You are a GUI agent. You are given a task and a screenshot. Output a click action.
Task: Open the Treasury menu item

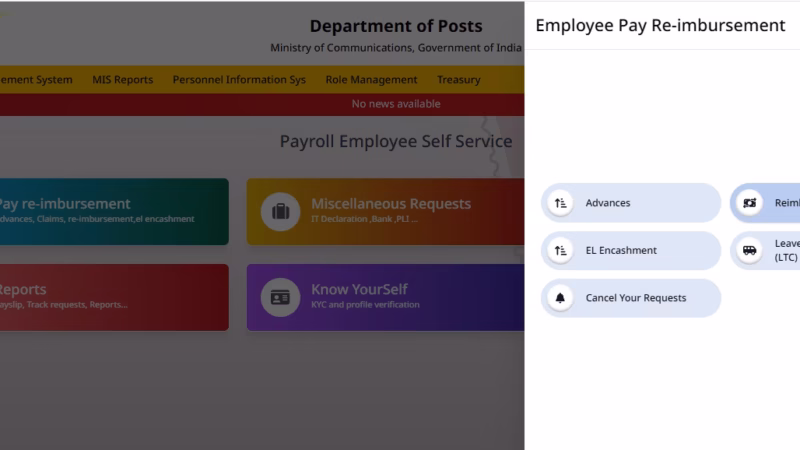click(x=458, y=80)
